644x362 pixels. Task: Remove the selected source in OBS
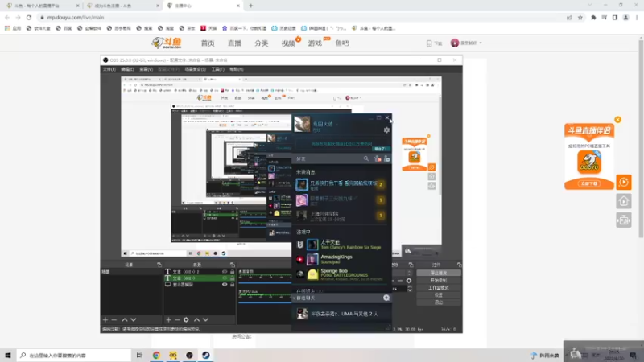177,319
